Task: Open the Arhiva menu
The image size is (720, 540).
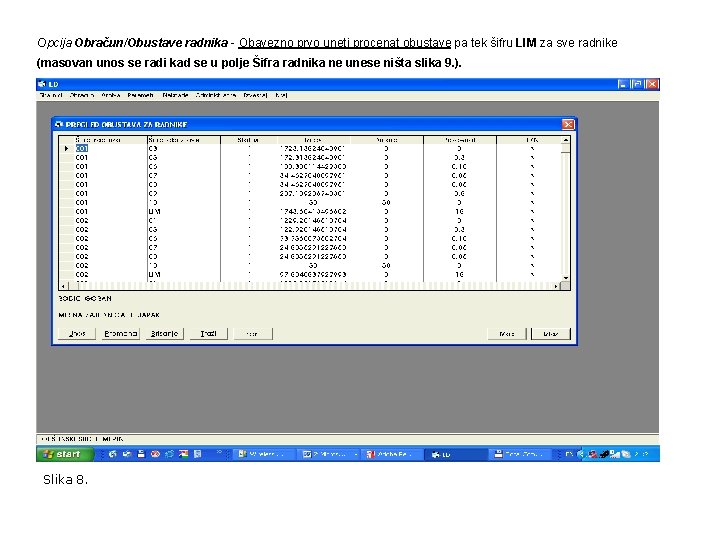Action: (x=111, y=95)
